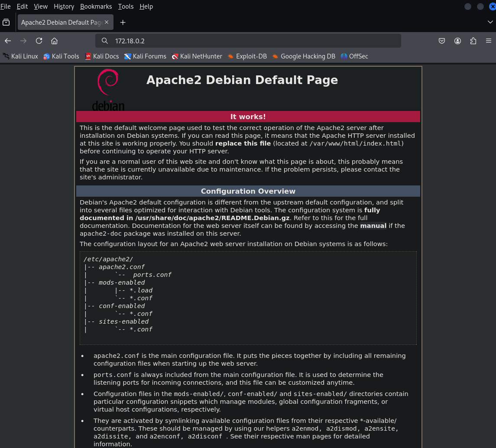Click the forward navigation arrow
Screen dimensions: 496x448
point(23,41)
